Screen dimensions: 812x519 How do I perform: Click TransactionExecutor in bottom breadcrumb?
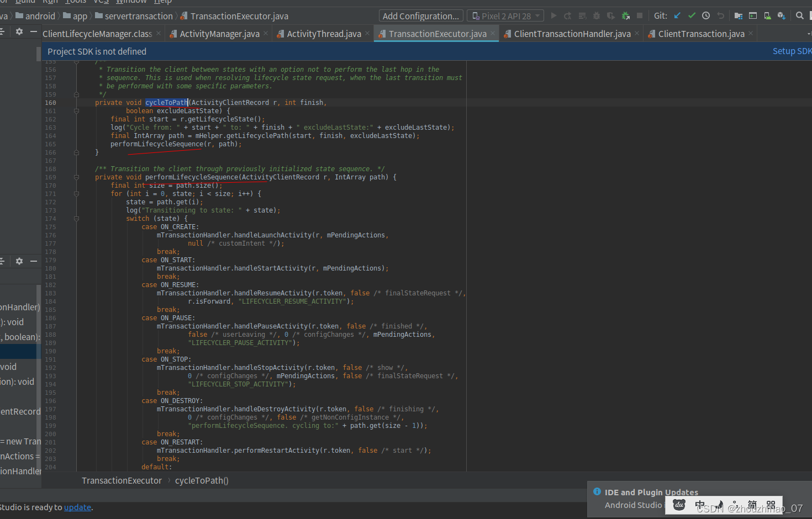[122, 480]
